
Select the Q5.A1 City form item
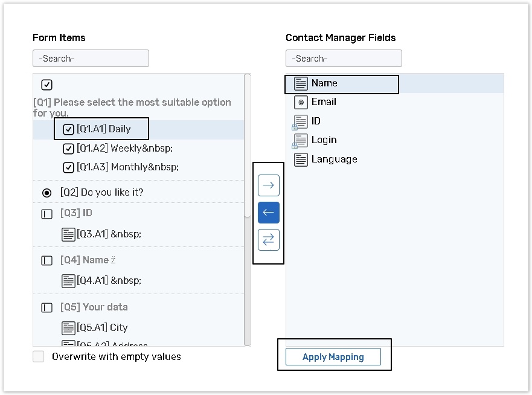point(103,327)
